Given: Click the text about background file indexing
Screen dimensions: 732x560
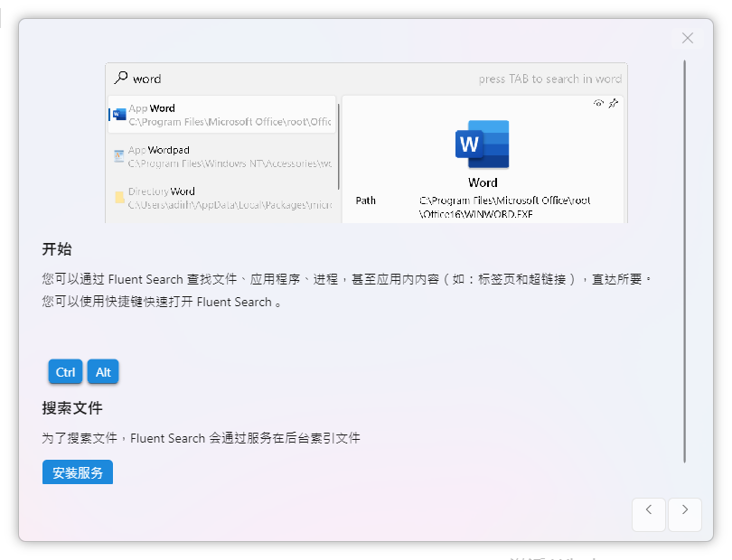Looking at the screenshot, I should (x=202, y=438).
